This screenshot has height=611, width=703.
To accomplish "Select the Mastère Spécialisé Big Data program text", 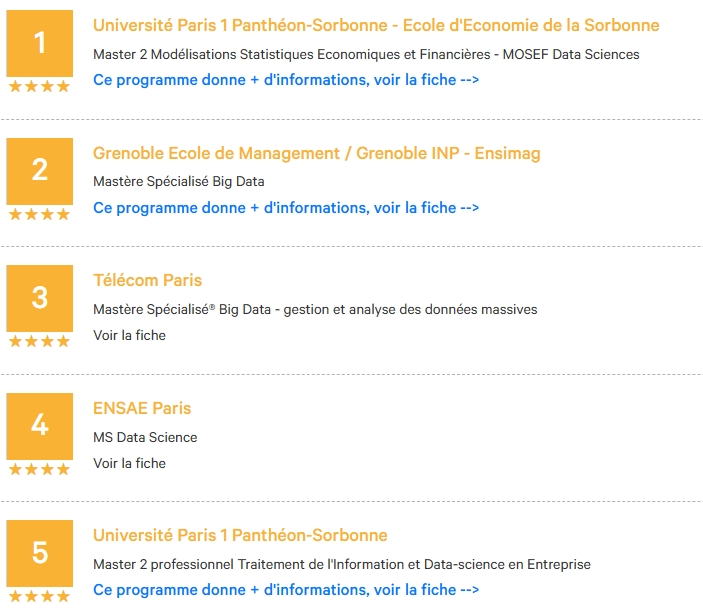I will (x=178, y=182).
